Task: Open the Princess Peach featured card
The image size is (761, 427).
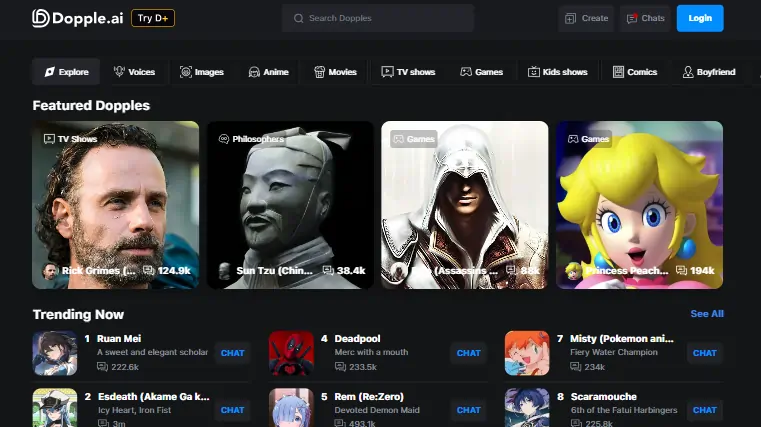Action: (640, 205)
